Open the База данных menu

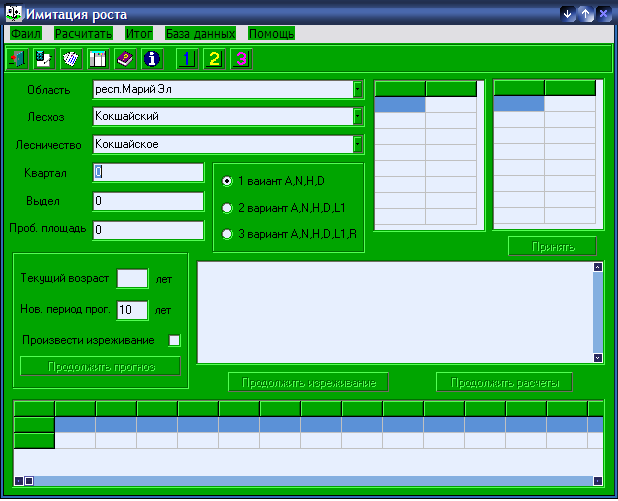pyautogui.click(x=200, y=34)
